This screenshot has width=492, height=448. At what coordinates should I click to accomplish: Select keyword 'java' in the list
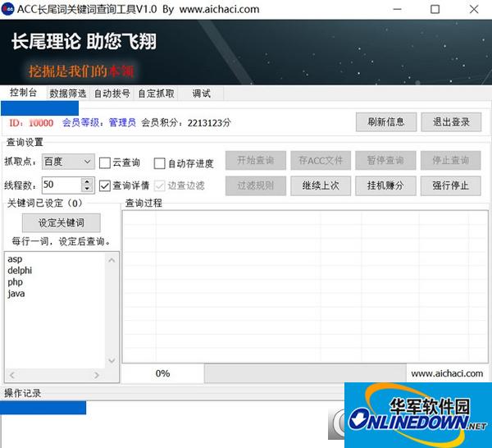point(16,294)
